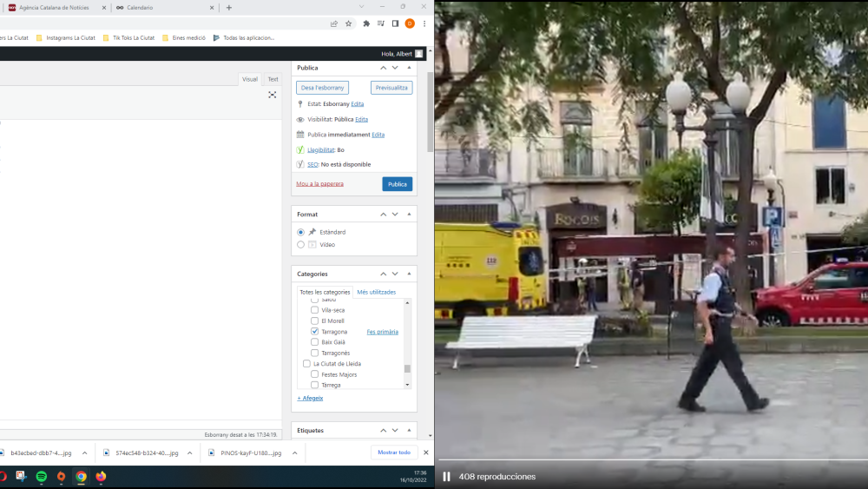Screen dimensions: 868x489
Task: Click the calendar icon by Publica immediatament
Action: point(300,134)
